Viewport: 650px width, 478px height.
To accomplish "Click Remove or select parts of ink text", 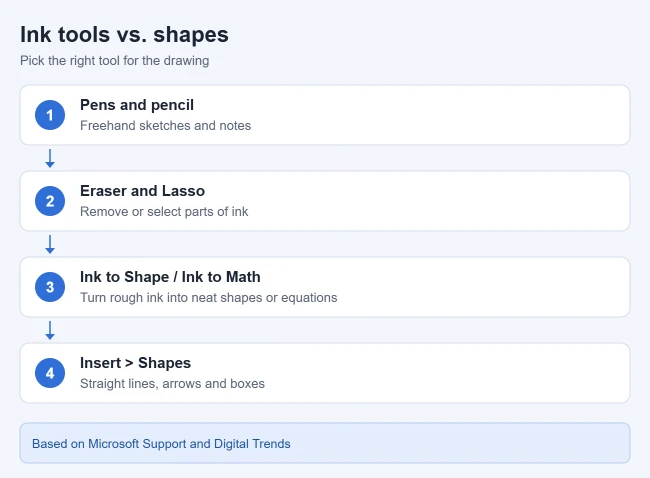I will [164, 211].
